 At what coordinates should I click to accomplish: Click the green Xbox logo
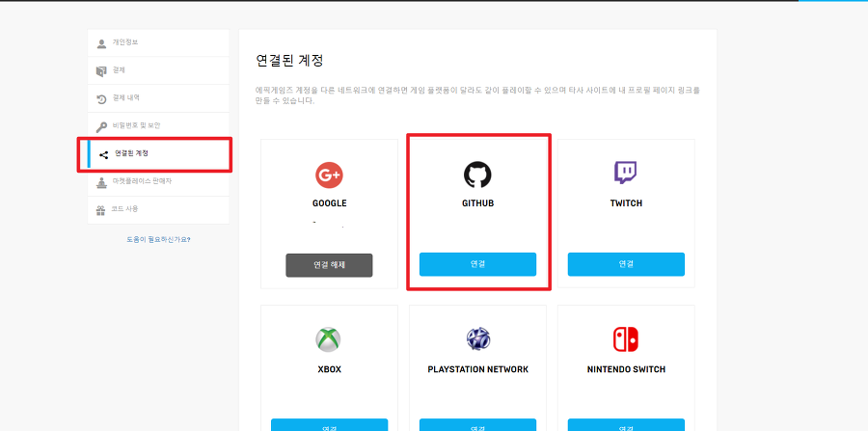328,339
